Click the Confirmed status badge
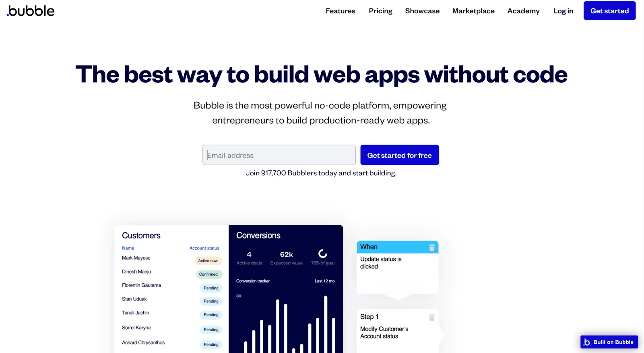Image resolution: width=644 pixels, height=353 pixels. tap(208, 274)
